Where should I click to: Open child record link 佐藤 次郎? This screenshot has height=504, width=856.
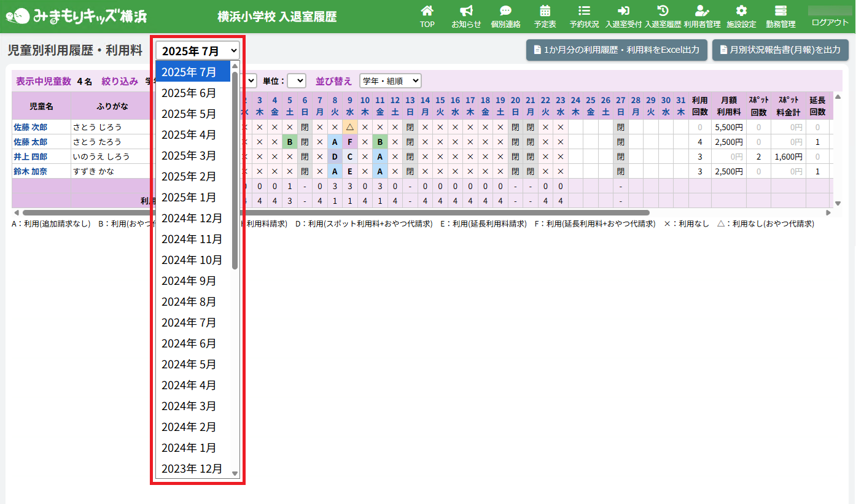(x=30, y=127)
